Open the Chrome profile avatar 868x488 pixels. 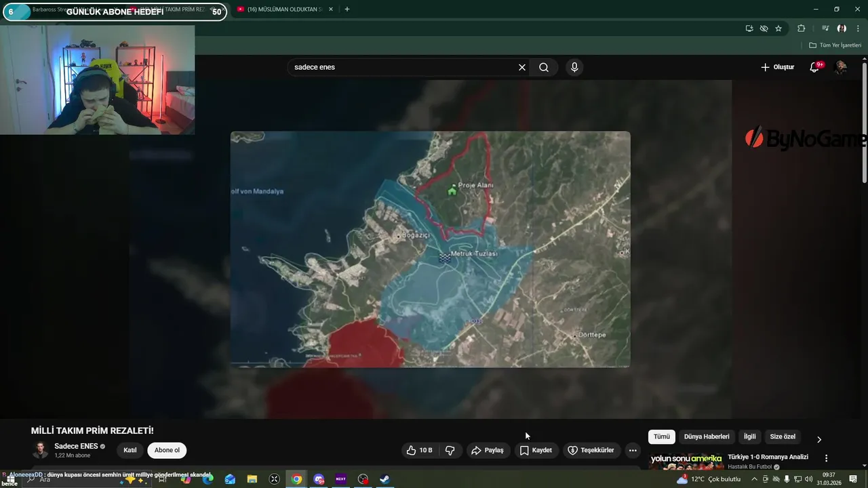(x=842, y=28)
